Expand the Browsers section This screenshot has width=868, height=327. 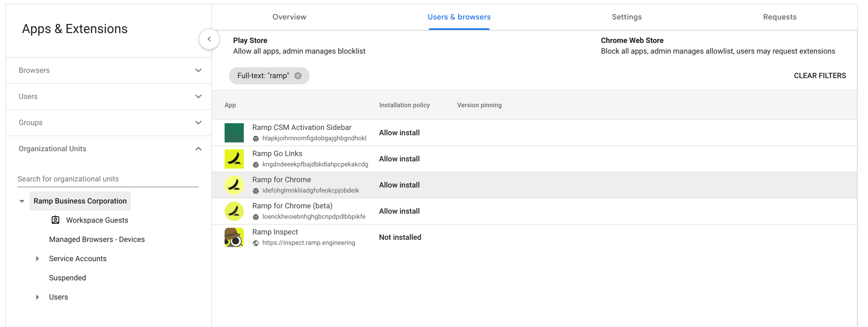[198, 70]
